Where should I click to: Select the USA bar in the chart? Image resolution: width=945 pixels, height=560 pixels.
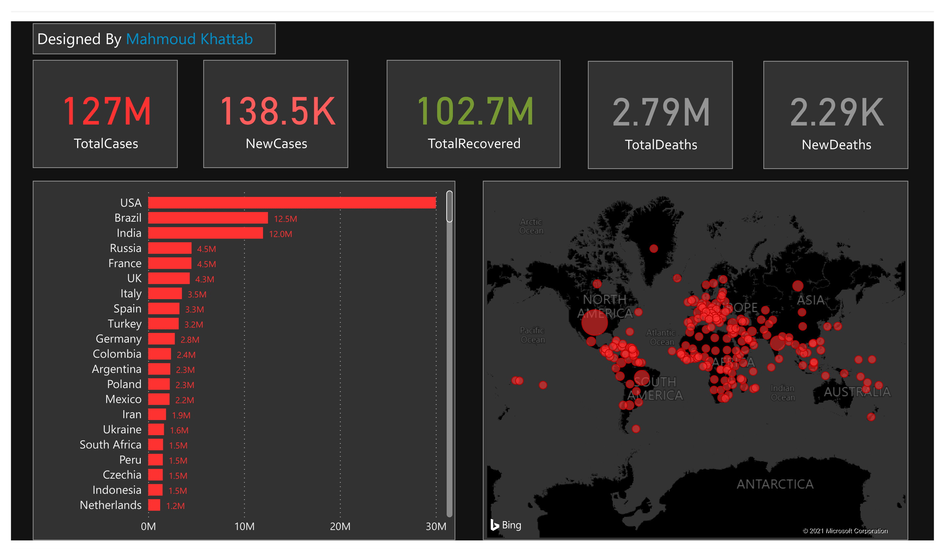(x=291, y=203)
